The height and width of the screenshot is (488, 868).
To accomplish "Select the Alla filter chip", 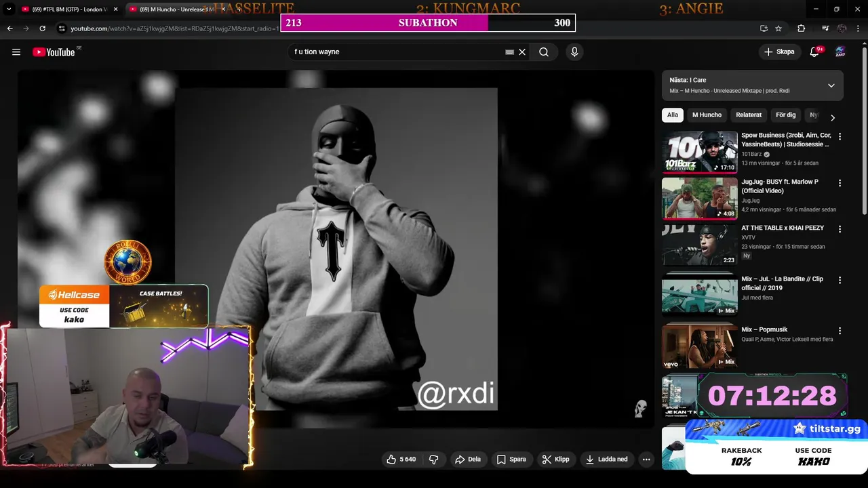I will click(x=672, y=115).
